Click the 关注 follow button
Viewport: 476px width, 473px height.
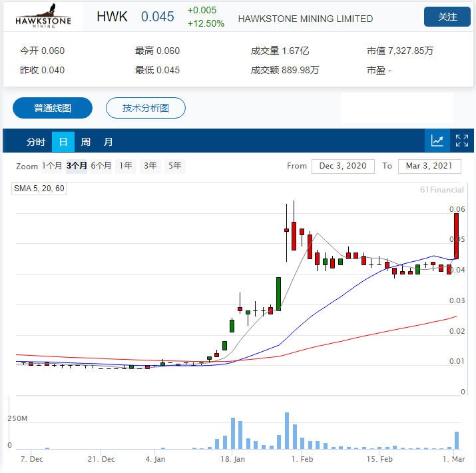447,17
